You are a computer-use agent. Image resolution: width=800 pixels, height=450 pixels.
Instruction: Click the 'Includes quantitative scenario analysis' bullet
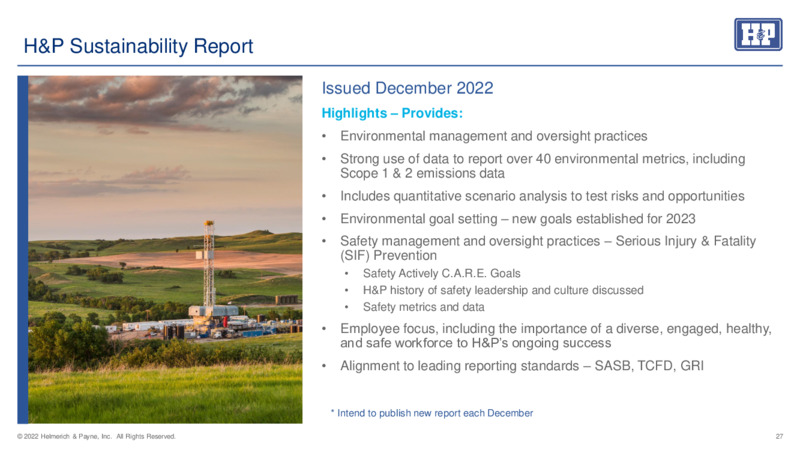tap(542, 196)
